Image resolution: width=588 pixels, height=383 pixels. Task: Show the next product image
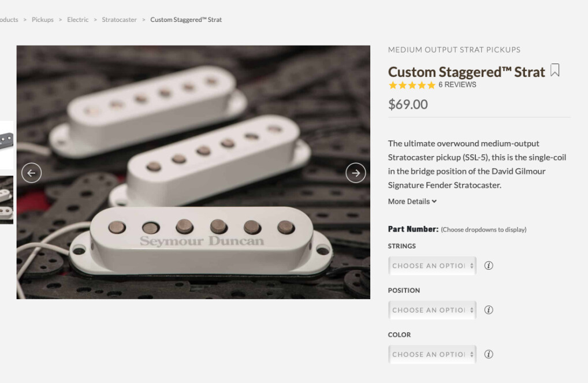point(355,173)
